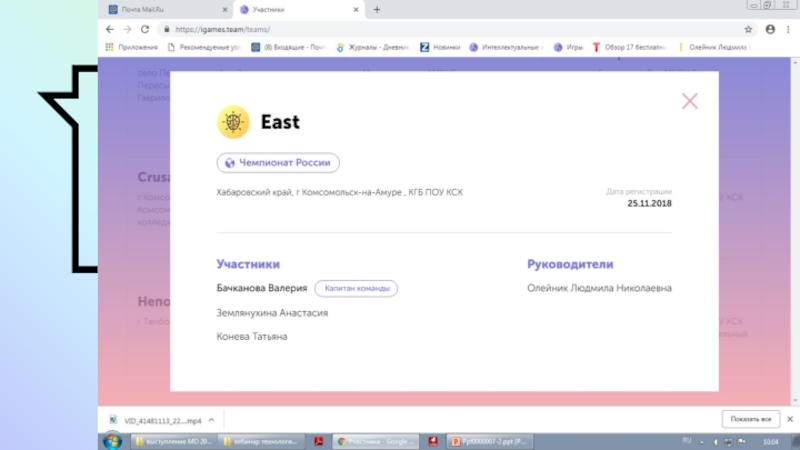Close the East team popup
The height and width of the screenshot is (450, 800).
[x=689, y=101]
